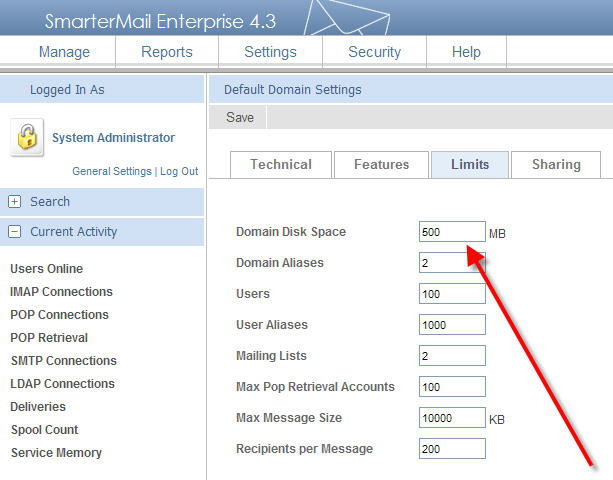The image size is (613, 480).
Task: Expand the Search section plus icon
Action: [x=14, y=202]
